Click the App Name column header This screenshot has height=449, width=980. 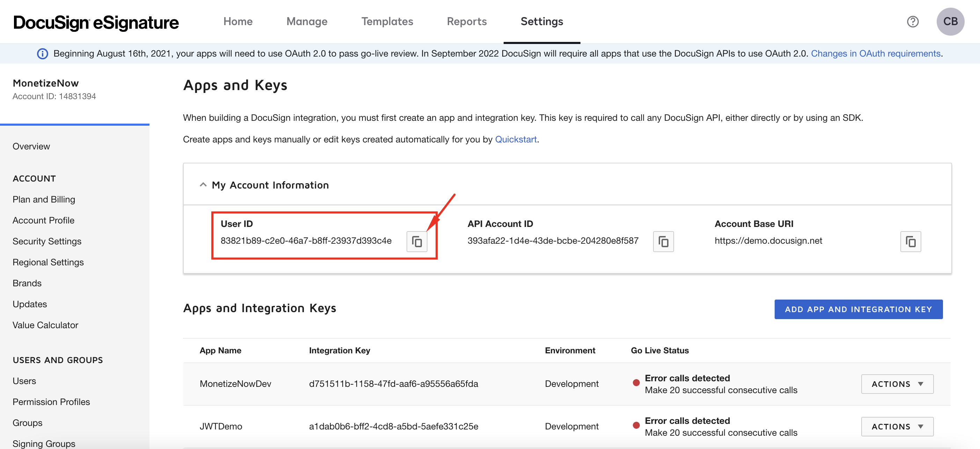click(x=220, y=351)
